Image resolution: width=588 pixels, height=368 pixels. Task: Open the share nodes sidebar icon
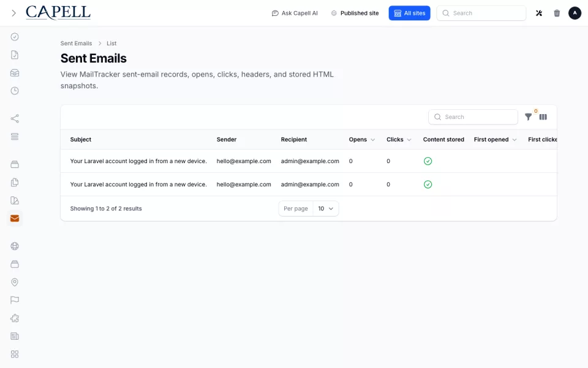pyautogui.click(x=15, y=118)
